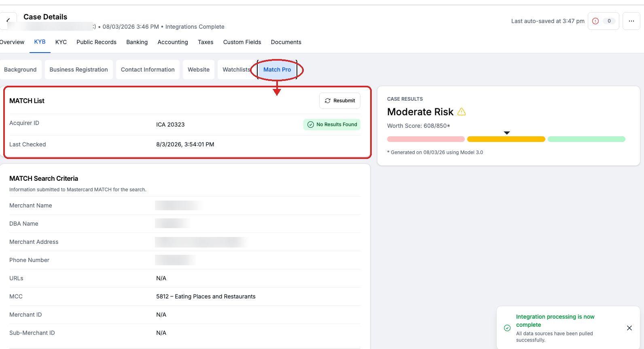Image resolution: width=644 pixels, height=349 pixels.
Task: Click the Last auto-saved at 3:47 pm text
Action: pos(548,21)
